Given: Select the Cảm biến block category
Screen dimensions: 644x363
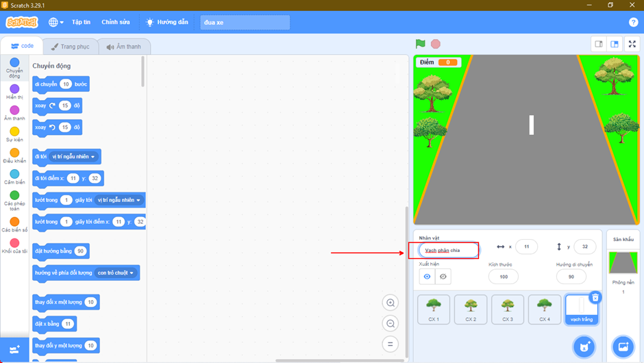Looking at the screenshot, I should pos(14,177).
